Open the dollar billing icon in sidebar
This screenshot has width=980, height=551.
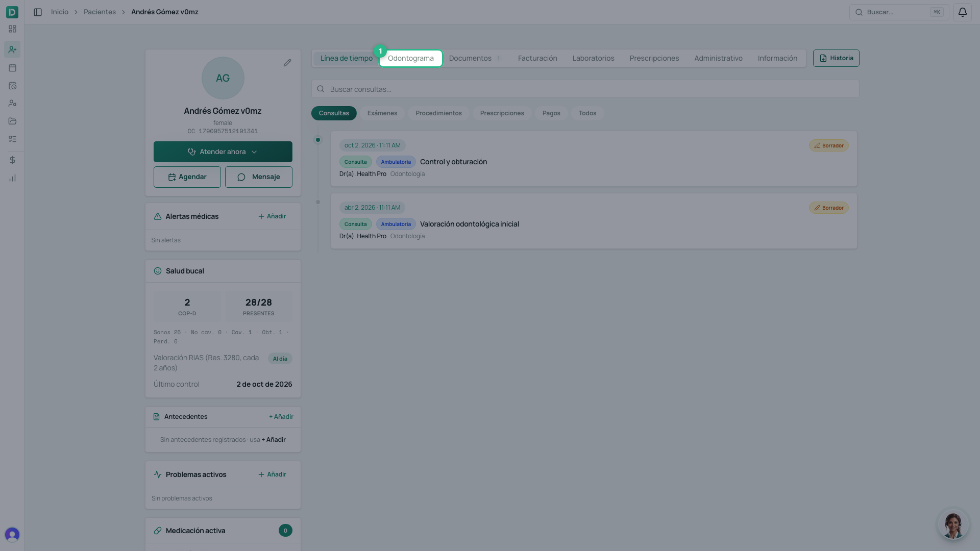pos(12,160)
